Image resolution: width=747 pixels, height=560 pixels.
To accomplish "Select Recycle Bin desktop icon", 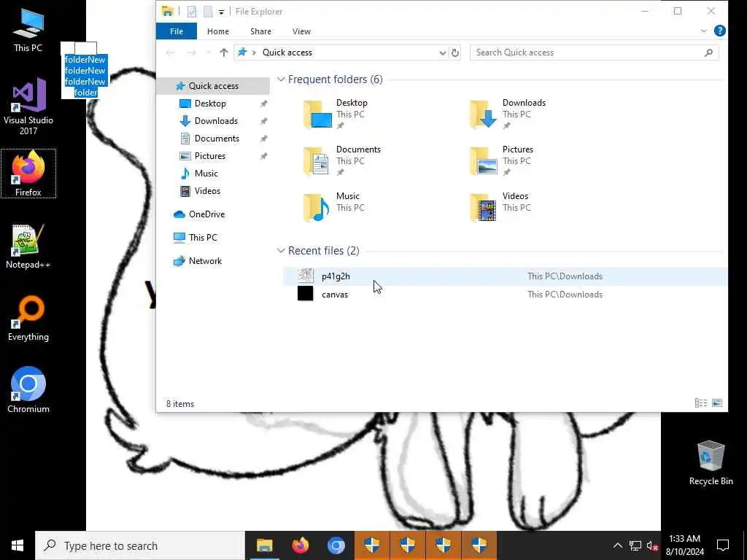I will pyautogui.click(x=711, y=463).
